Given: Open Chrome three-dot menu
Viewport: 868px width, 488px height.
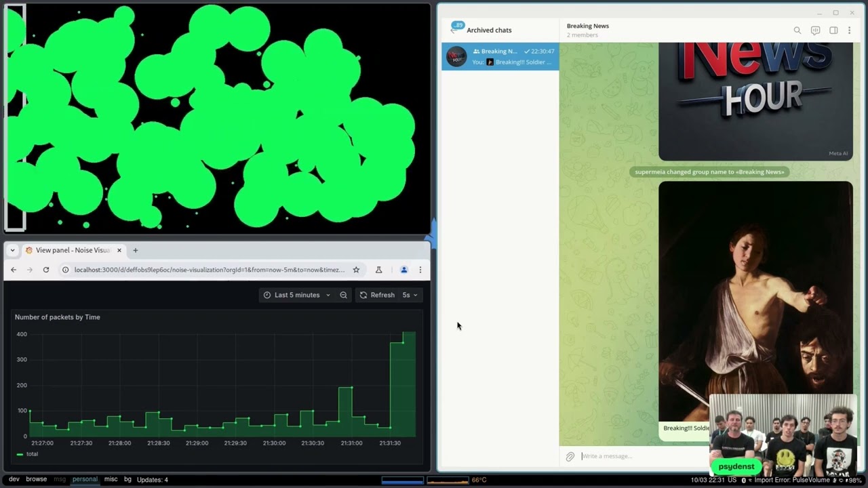Looking at the screenshot, I should coord(420,270).
